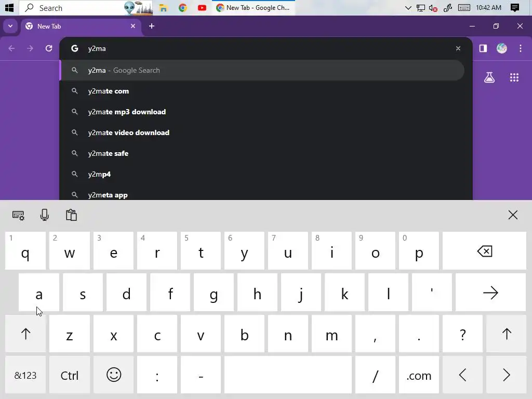This screenshot has width=532, height=399.
Task: Close the touch keyboard
Action: click(513, 215)
